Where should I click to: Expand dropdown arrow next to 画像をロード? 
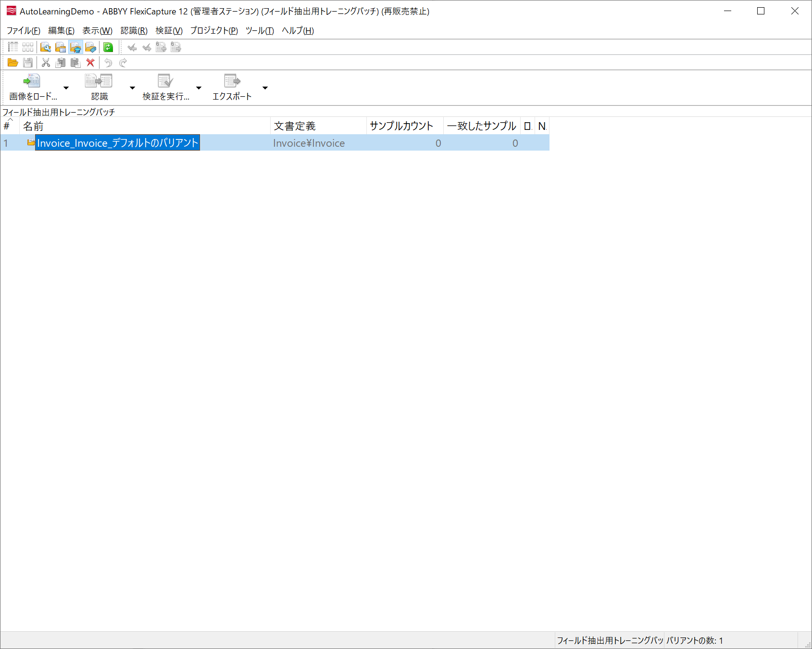[66, 88]
